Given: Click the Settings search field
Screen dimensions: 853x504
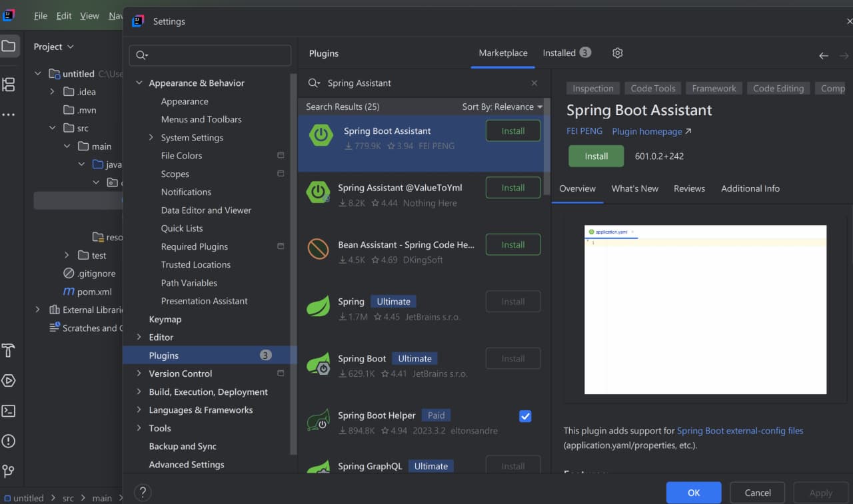Looking at the screenshot, I should (x=210, y=55).
